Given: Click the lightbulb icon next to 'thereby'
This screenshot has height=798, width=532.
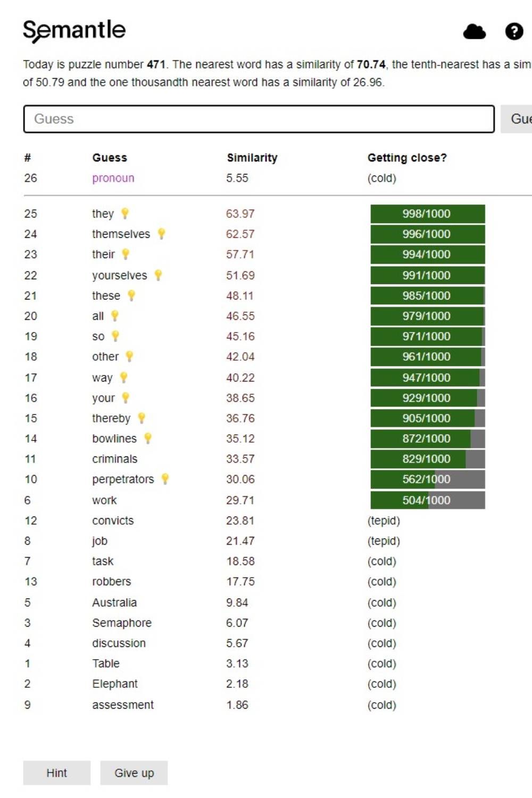Looking at the screenshot, I should coord(142,418).
